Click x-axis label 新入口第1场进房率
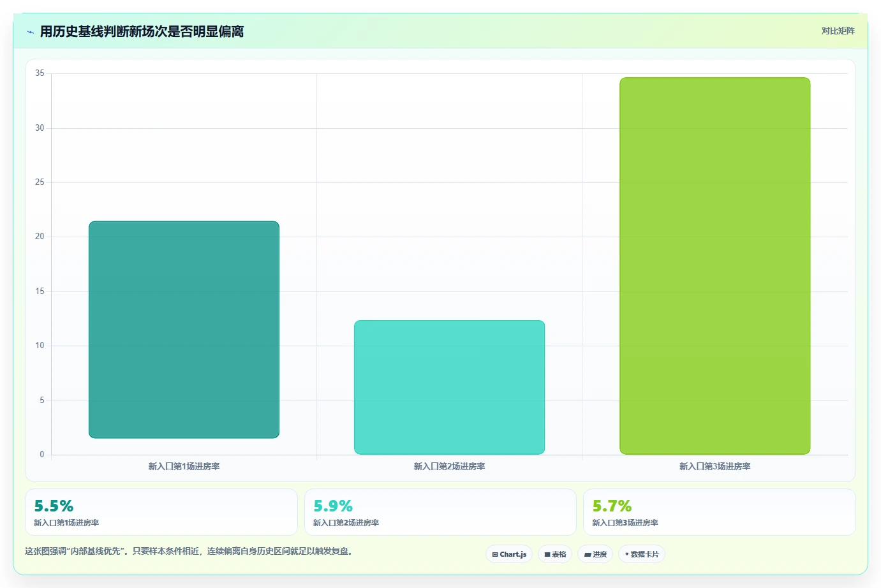Screen dimensions: 881x588 [184, 467]
